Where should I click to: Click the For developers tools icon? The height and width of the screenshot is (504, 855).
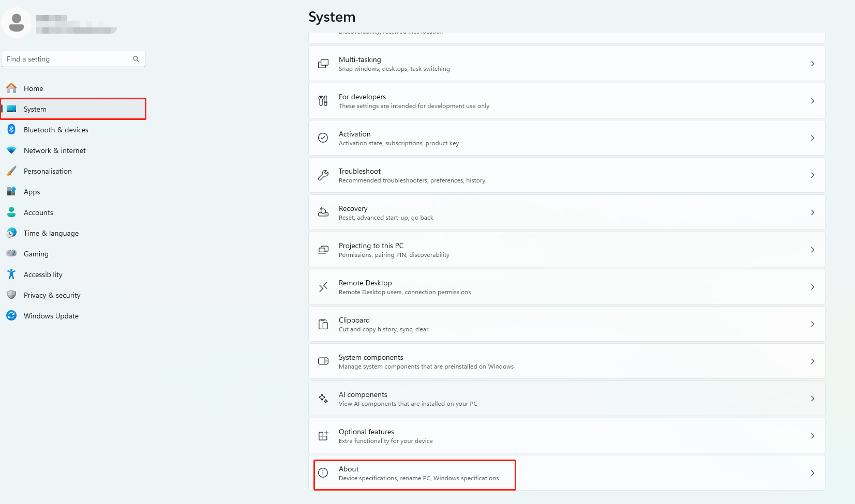(x=323, y=101)
